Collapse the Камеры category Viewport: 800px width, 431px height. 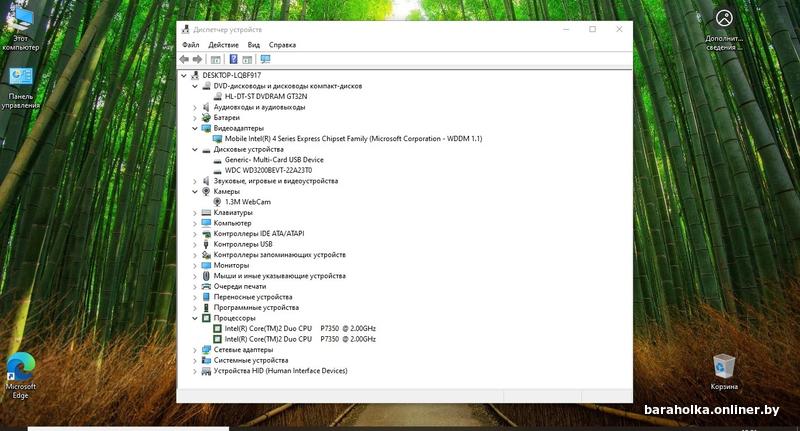pos(195,192)
